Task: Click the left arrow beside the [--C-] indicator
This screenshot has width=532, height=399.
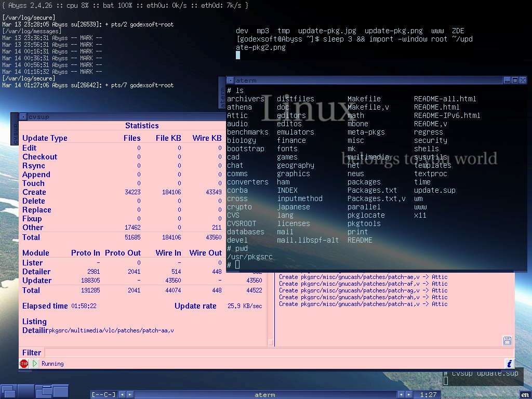Action: 122,395
